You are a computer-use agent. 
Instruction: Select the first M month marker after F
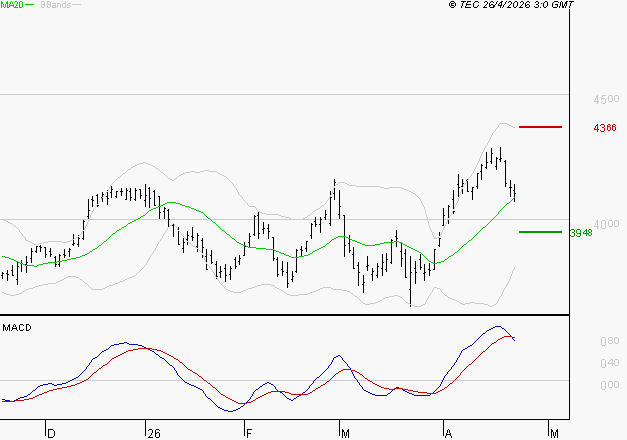click(345, 434)
